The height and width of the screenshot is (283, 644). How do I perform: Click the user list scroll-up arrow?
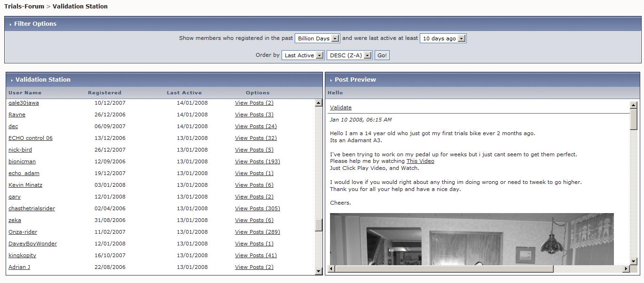318,103
